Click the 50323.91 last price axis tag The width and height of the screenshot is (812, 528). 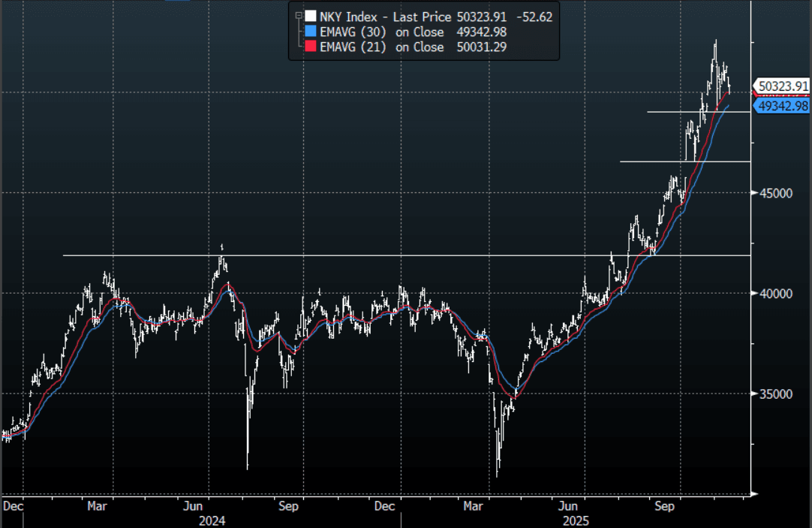click(x=783, y=86)
